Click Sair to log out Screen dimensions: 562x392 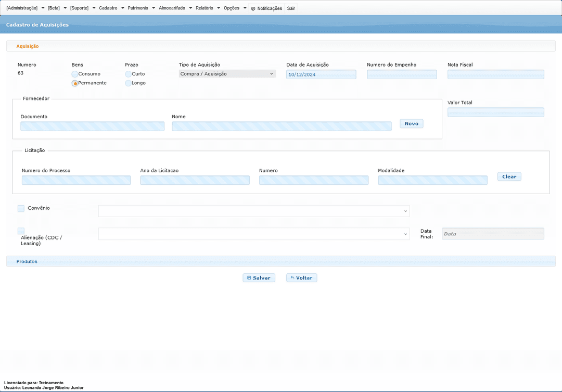[291, 8]
